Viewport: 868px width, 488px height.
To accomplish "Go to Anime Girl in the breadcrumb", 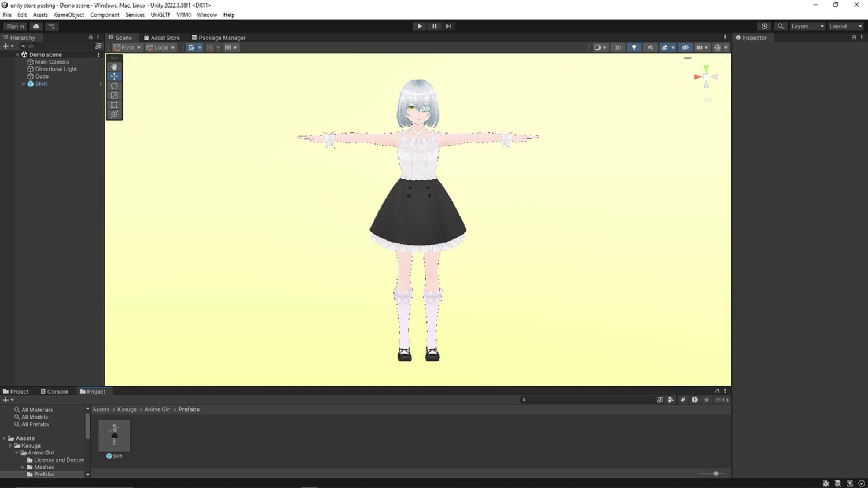I will [157, 409].
